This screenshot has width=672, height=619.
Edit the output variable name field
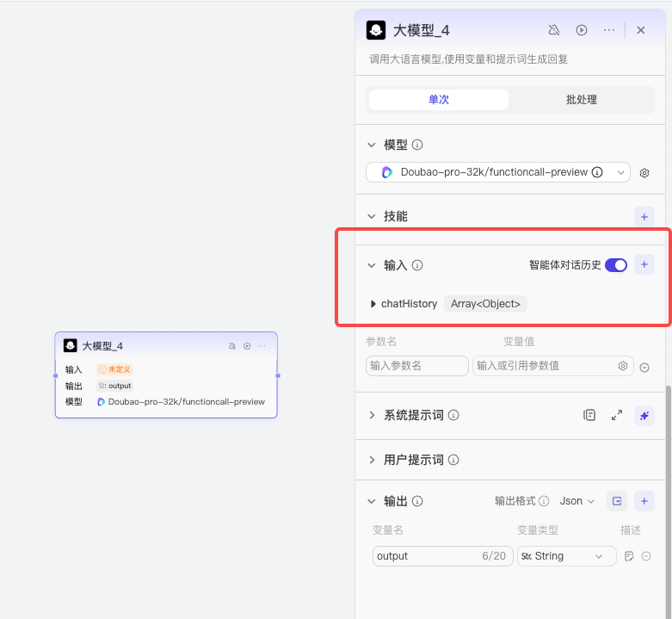pyautogui.click(x=442, y=556)
